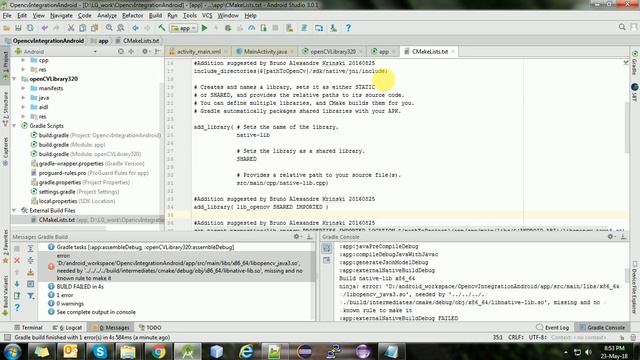Open Gradle Console gear settings icon
640x360 pixels.
tap(611, 237)
